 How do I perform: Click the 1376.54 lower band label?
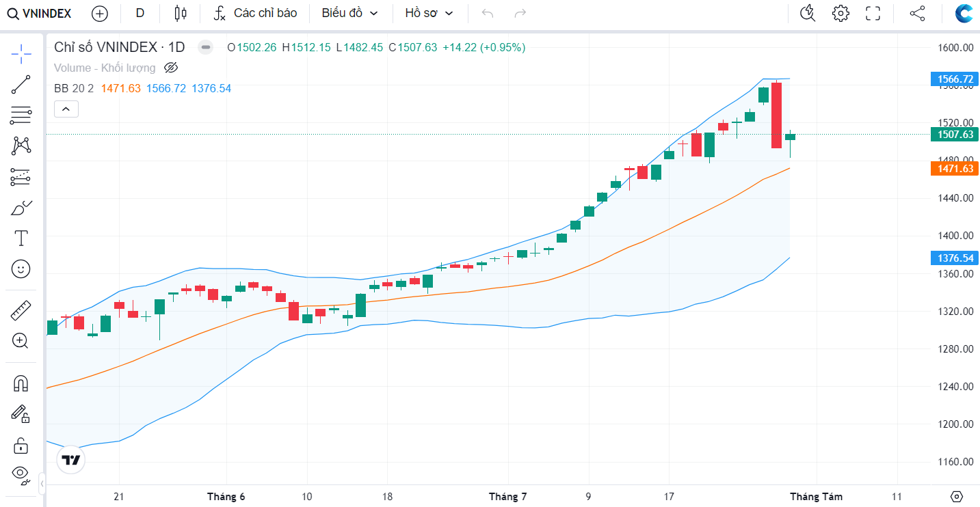955,258
